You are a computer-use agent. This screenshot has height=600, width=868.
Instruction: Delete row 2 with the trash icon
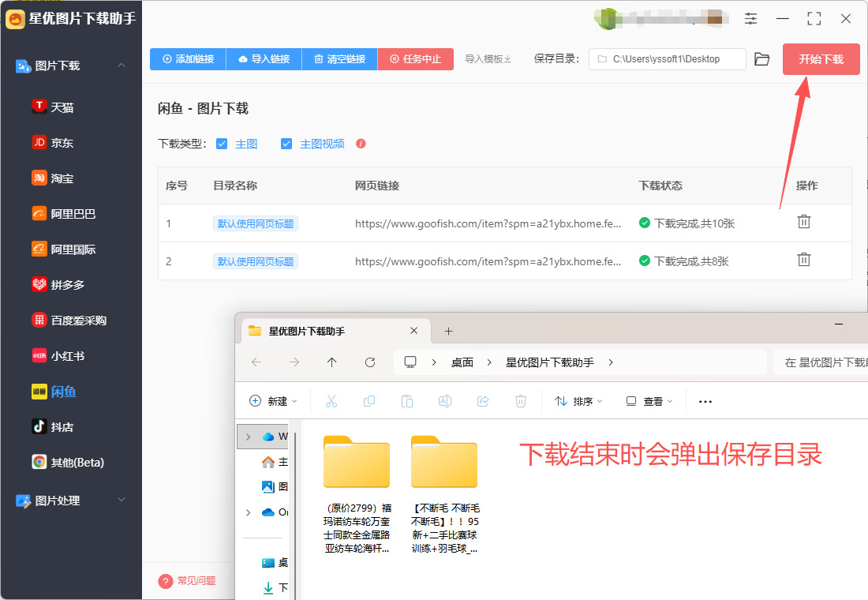click(x=804, y=259)
